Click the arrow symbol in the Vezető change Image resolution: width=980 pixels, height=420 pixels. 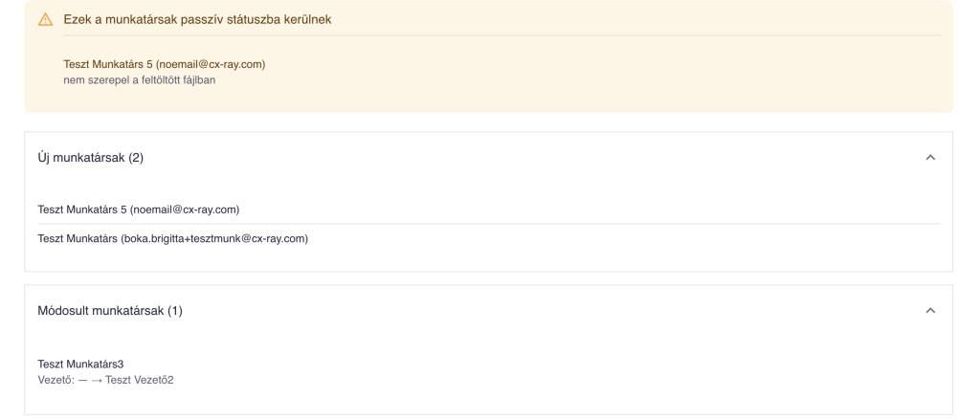click(97, 380)
